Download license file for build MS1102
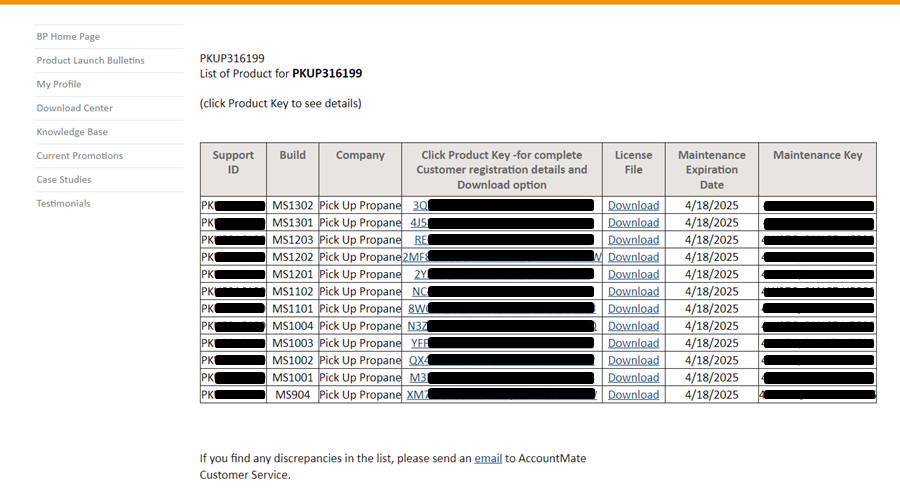 [633, 292]
